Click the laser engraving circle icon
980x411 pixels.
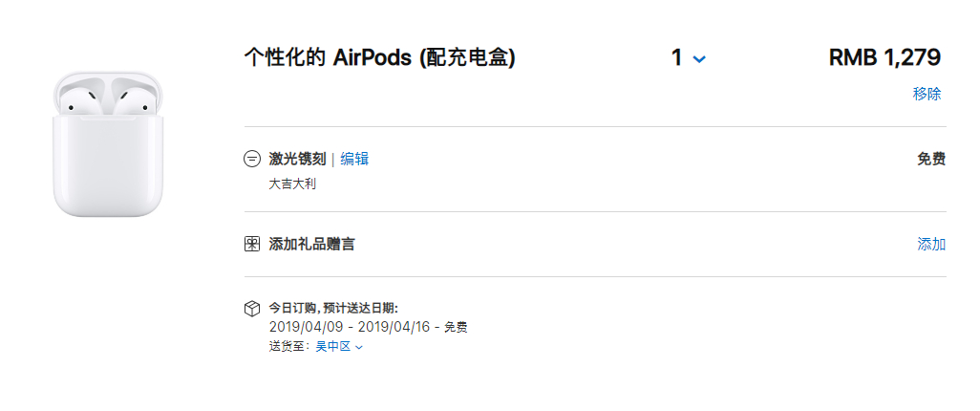click(252, 159)
